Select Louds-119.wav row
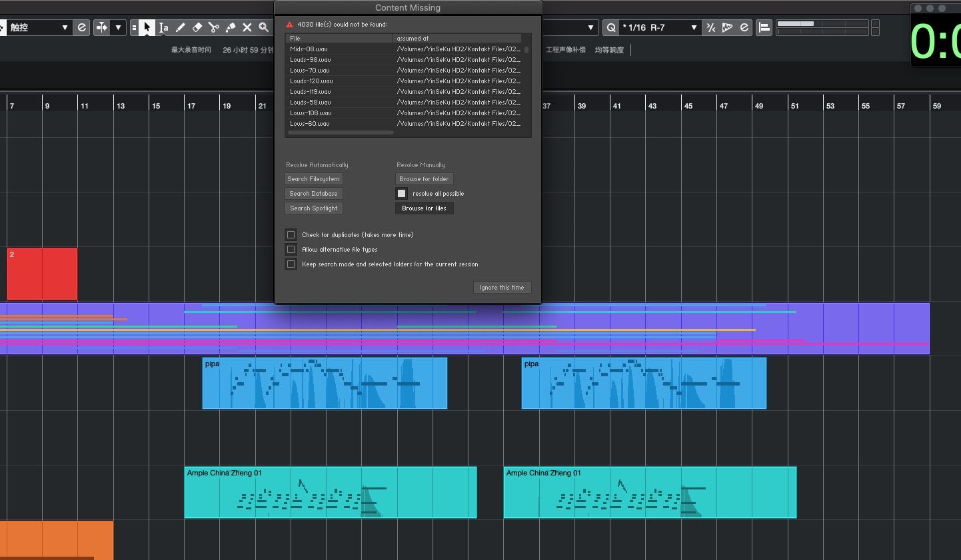The width and height of the screenshot is (961, 560). [x=404, y=91]
